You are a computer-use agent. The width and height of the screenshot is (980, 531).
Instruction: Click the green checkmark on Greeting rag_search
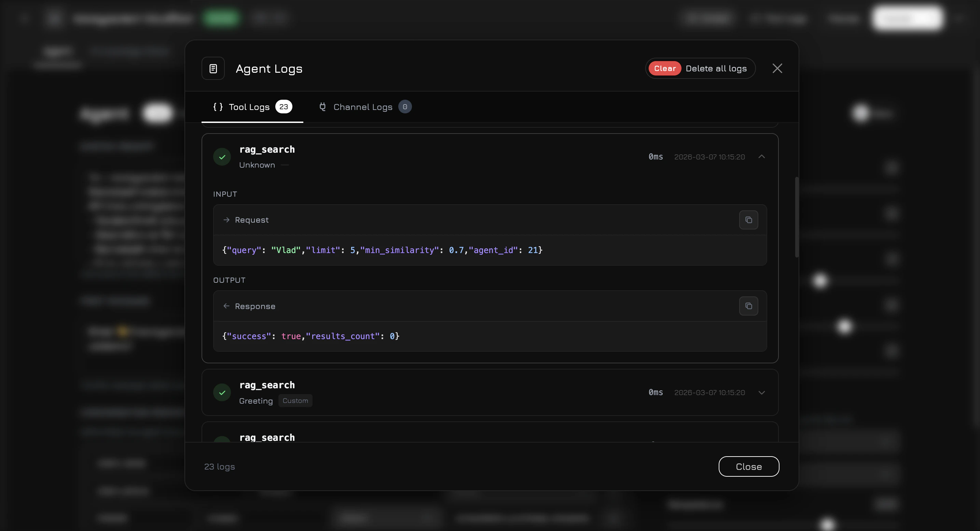point(222,393)
